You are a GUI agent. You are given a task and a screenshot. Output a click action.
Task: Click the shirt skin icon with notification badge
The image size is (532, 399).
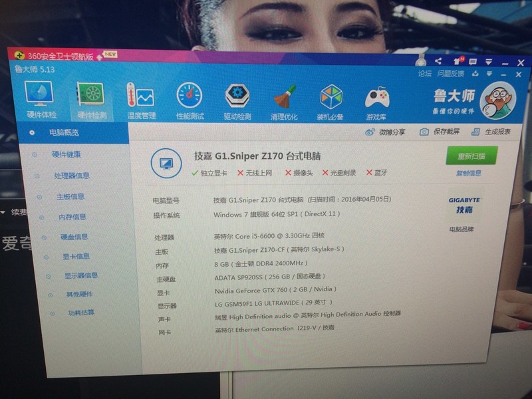pyautogui.click(x=459, y=61)
